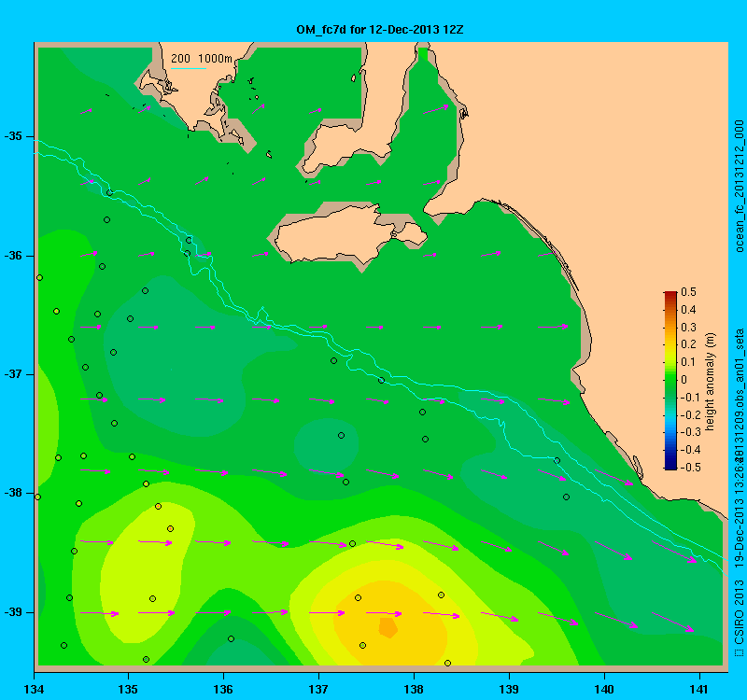Click the vertical "ocean_fc_20131212_000" text
Screen dimensions: 747x700
pyautogui.click(x=739, y=186)
